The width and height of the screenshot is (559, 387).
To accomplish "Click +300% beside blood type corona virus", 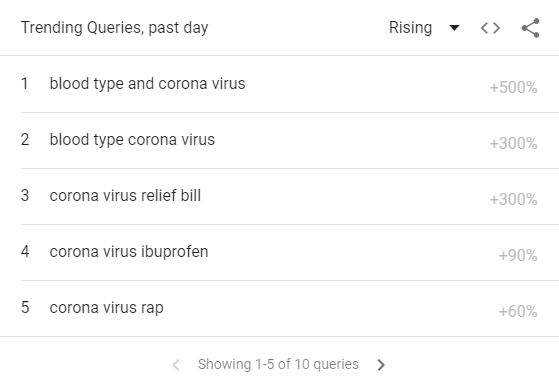I will (x=513, y=143).
